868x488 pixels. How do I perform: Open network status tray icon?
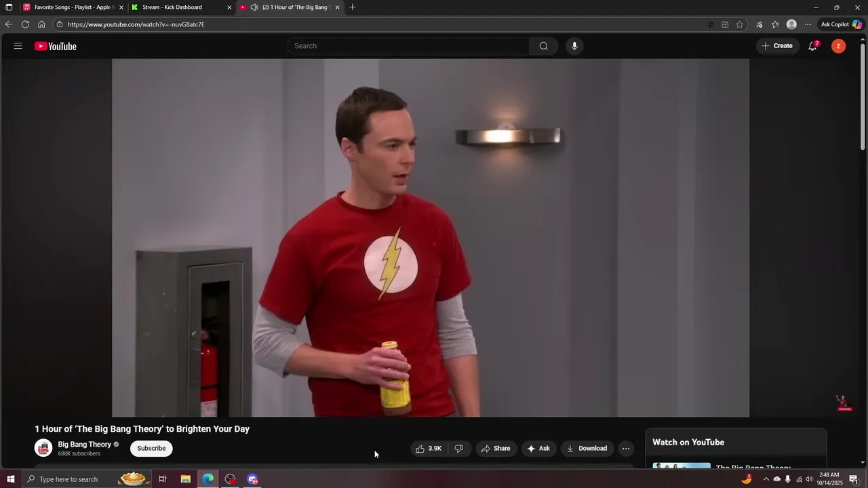coord(799,479)
